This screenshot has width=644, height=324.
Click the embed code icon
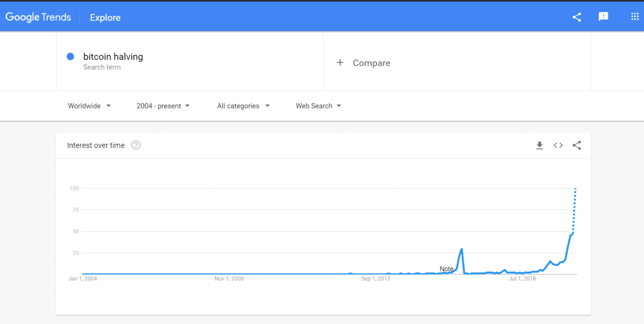(558, 145)
